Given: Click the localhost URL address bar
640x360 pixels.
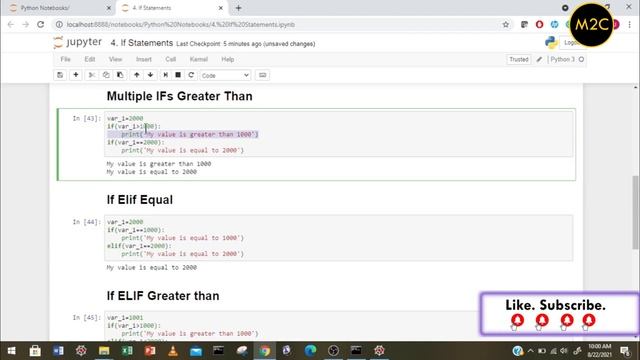Looking at the screenshot, I should click(x=282, y=24).
